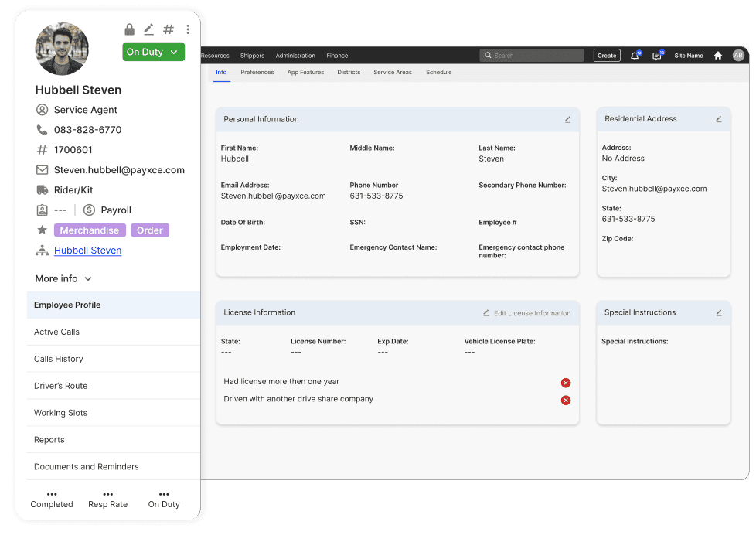Click the Merchandise tag

[90, 230]
